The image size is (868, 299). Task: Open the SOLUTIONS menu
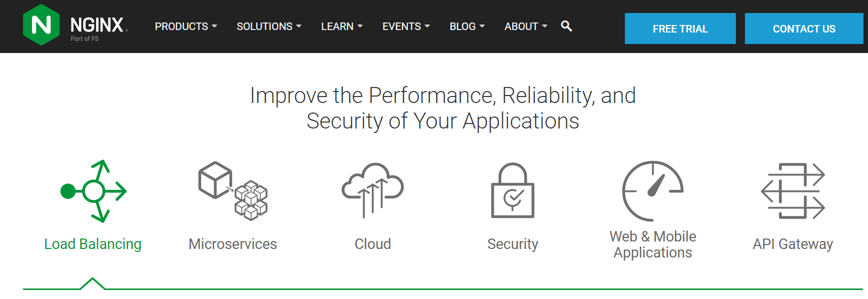click(265, 26)
